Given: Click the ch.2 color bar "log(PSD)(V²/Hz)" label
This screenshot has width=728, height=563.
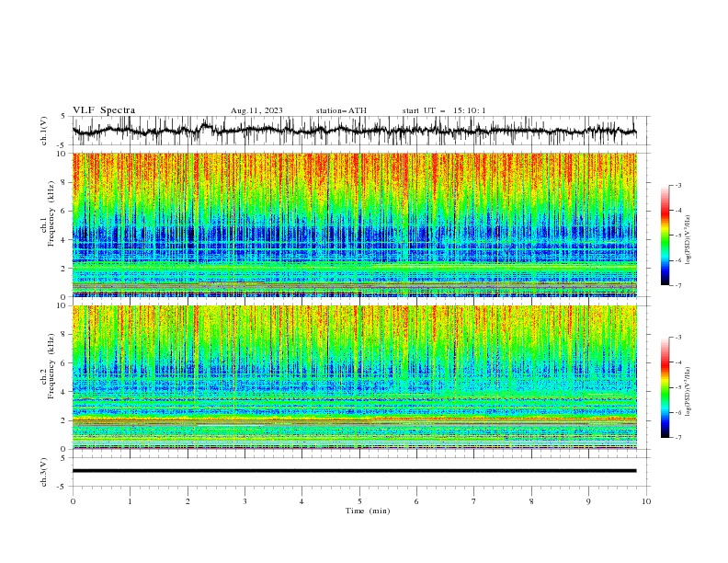Looking at the screenshot, I should click(688, 392).
